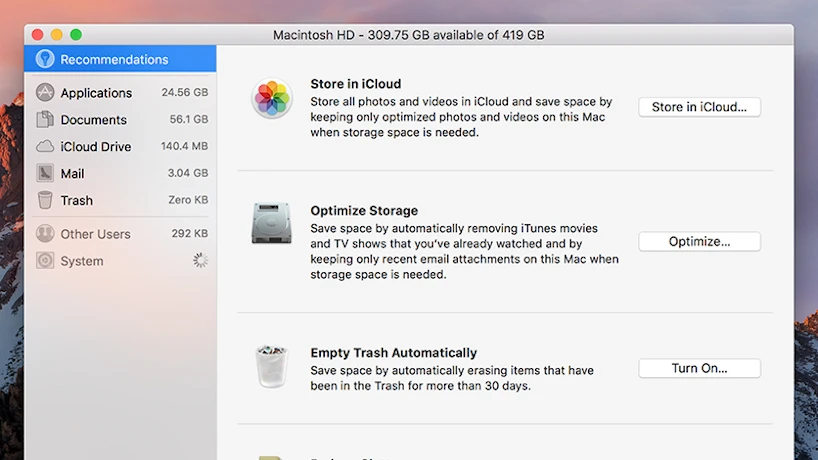Open the Documents category icon
The width and height of the screenshot is (818, 460).
(x=45, y=120)
